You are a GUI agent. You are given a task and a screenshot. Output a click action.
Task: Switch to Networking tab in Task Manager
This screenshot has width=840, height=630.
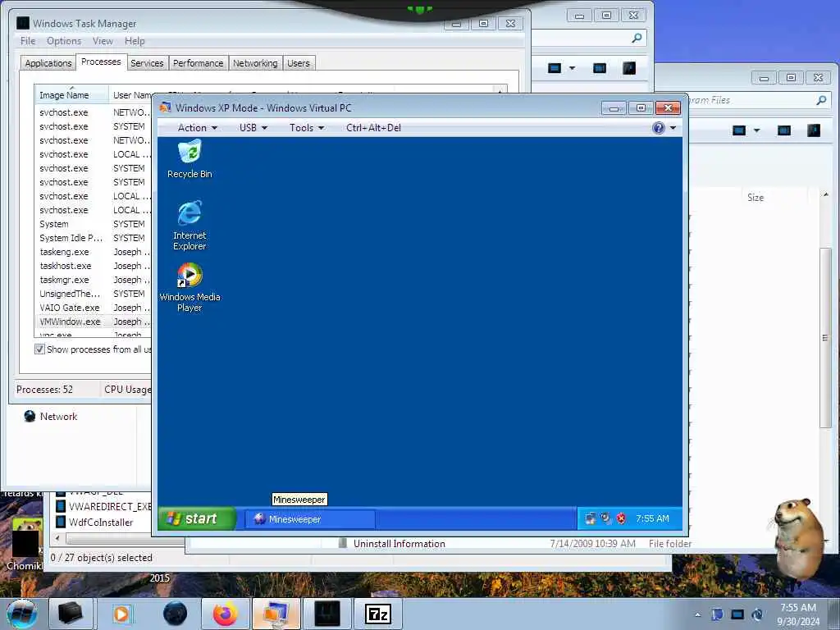(255, 63)
